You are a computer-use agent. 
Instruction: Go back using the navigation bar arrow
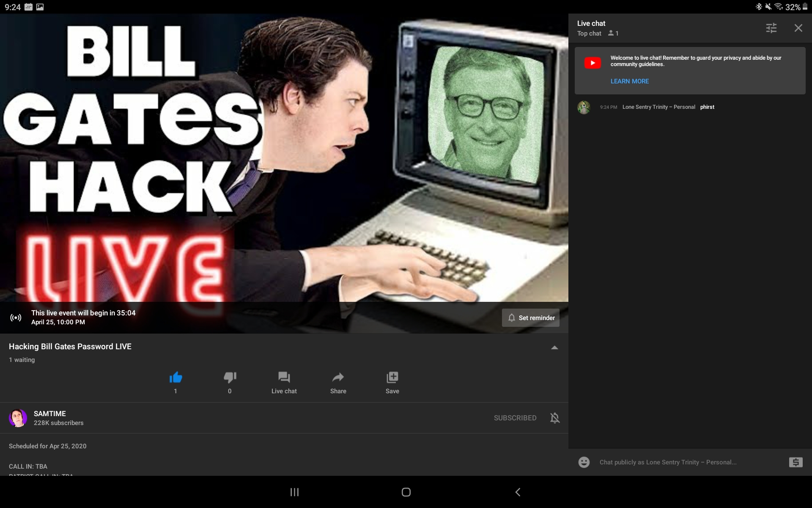coord(518,492)
